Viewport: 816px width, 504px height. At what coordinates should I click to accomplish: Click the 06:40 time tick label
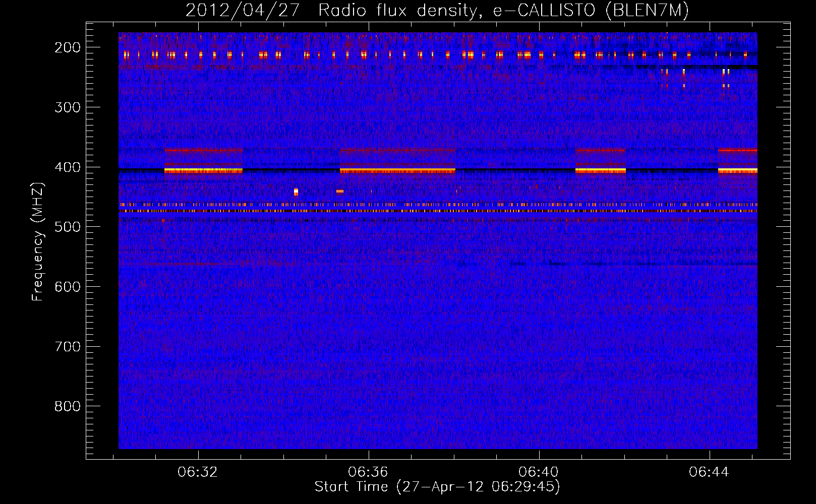pos(539,472)
